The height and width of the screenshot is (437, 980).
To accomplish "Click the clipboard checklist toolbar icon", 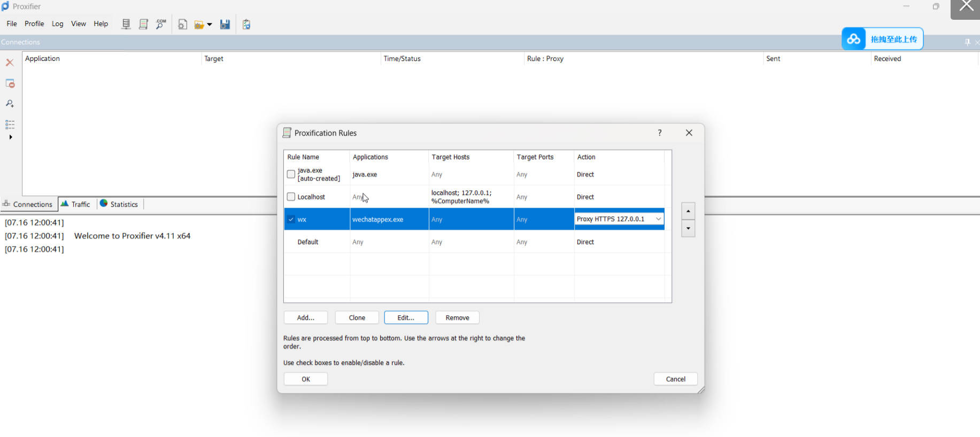I will [x=246, y=25].
